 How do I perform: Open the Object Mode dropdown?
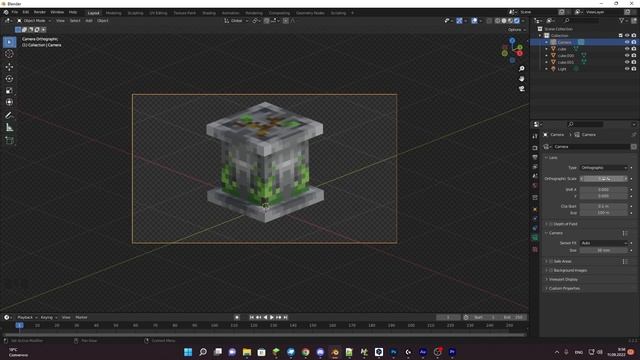click(x=34, y=20)
